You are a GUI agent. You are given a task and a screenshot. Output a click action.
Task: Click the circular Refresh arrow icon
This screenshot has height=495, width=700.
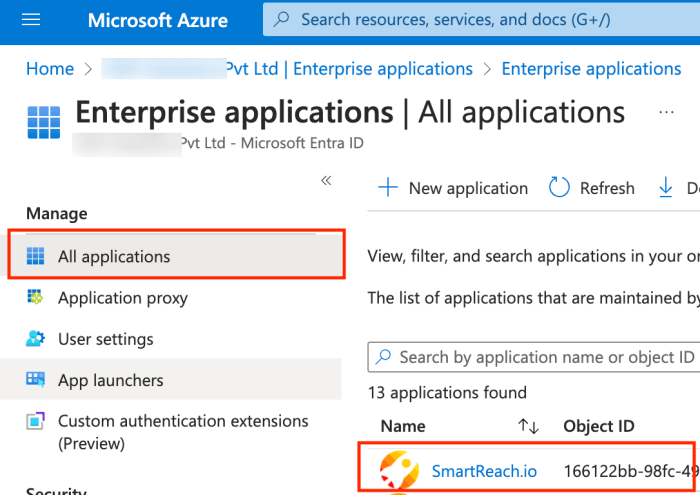point(559,187)
